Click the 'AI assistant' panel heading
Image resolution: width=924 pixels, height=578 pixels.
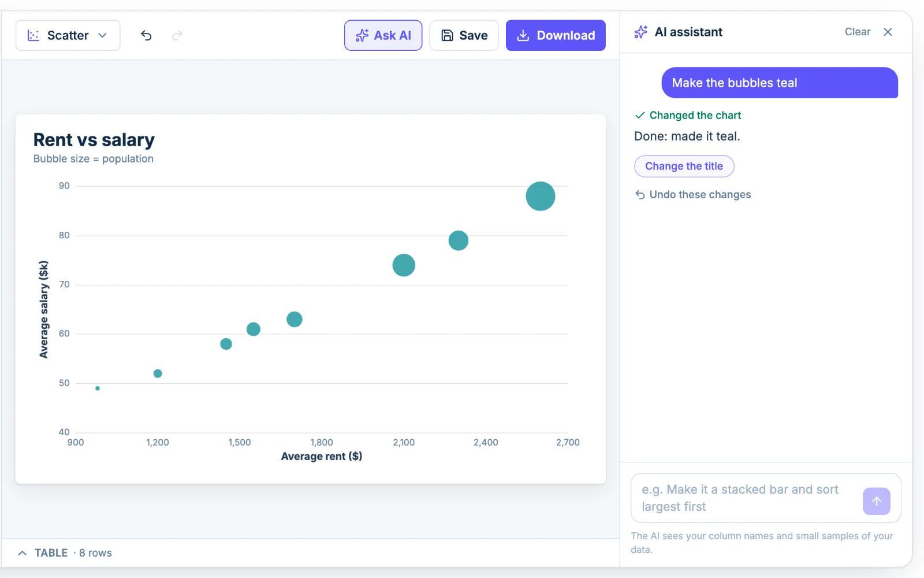(688, 32)
